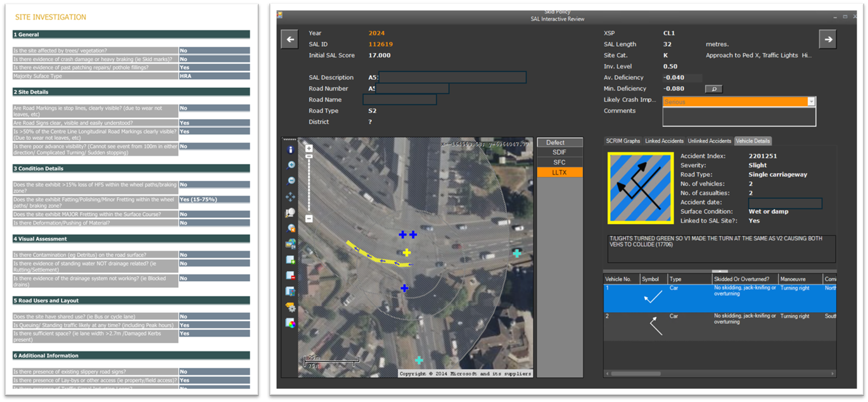The width and height of the screenshot is (868, 402).
Task: Go to next SAL with right arrow
Action: pyautogui.click(x=827, y=39)
